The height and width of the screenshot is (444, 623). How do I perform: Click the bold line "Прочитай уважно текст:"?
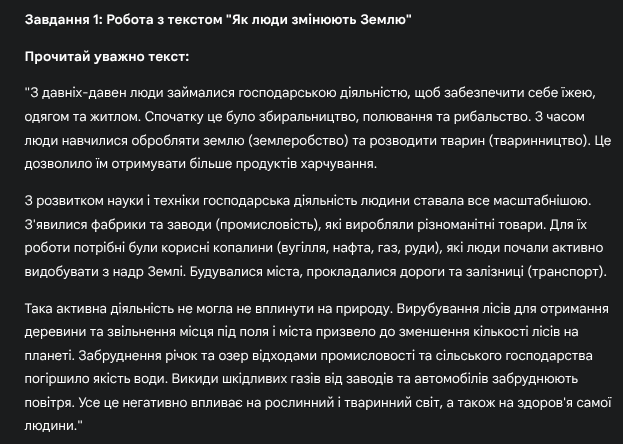click(107, 57)
